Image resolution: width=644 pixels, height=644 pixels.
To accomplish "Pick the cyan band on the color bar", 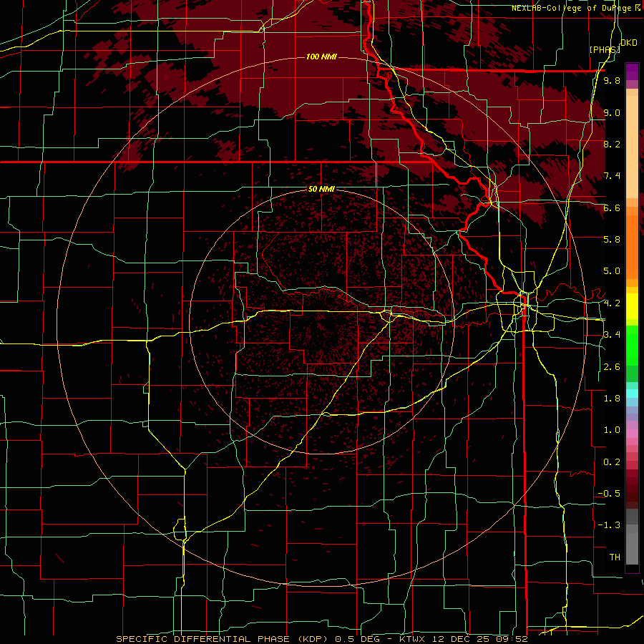I will click(x=632, y=394).
